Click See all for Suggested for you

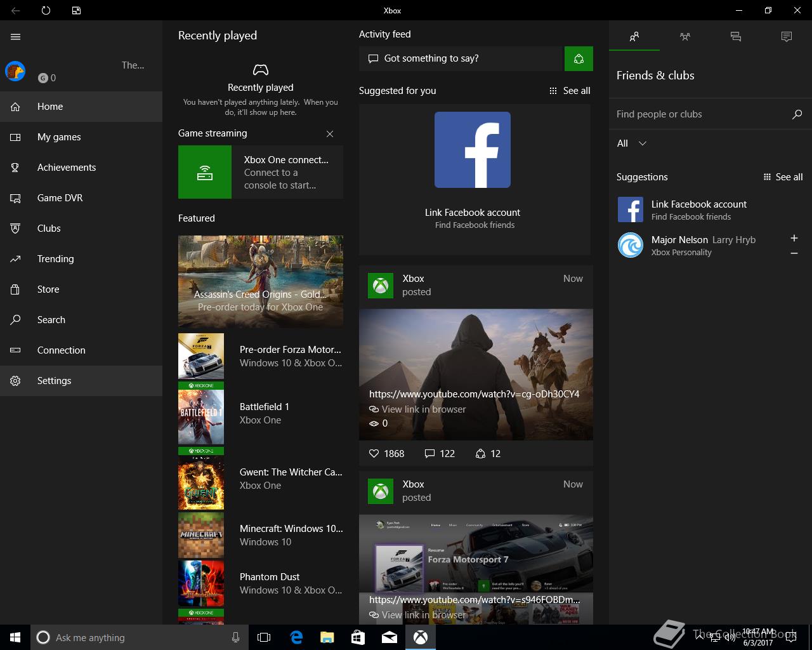570,91
